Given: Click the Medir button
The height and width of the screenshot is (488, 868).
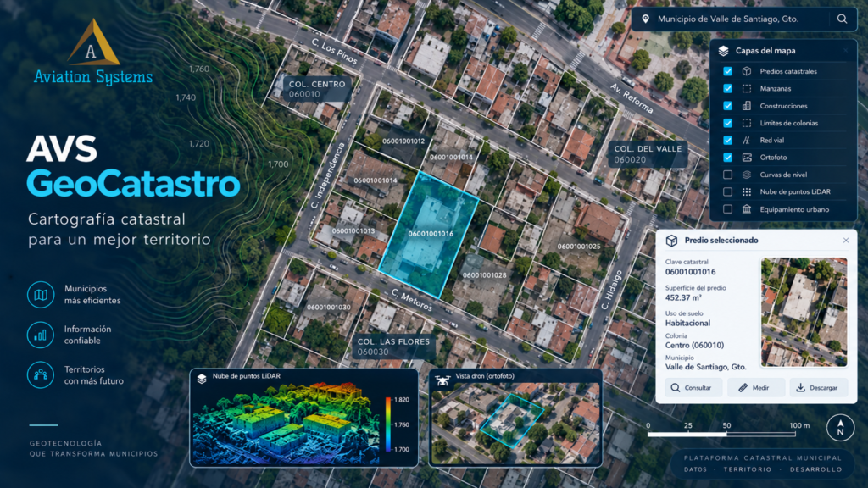Looking at the screenshot, I should 756,388.
